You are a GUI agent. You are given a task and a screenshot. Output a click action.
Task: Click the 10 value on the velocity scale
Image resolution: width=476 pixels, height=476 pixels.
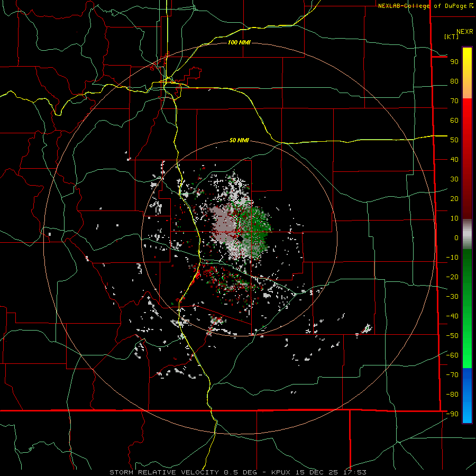(x=454, y=218)
